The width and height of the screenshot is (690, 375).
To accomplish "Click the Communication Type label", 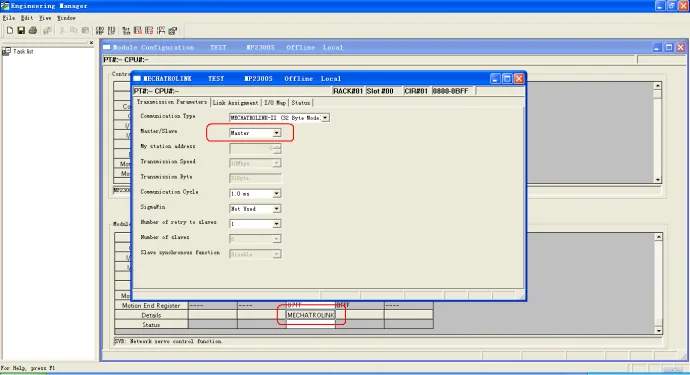I will 168,116.
